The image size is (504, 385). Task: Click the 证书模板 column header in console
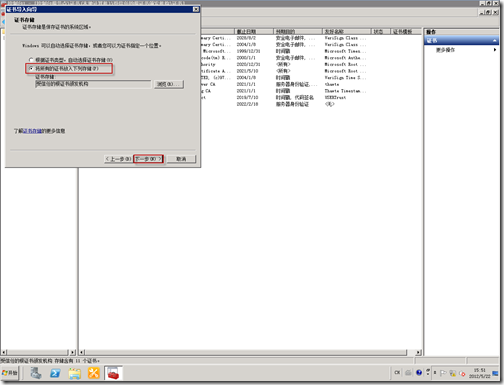pyautogui.click(x=405, y=31)
